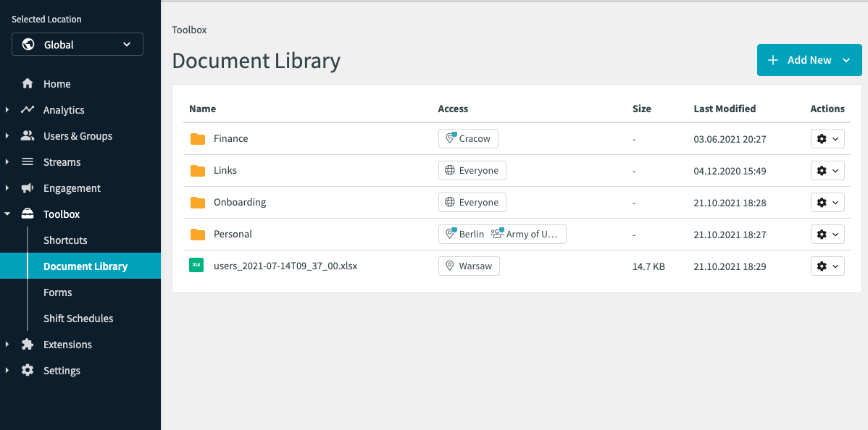
Task: Expand the Engagement section arrow
Action: pyautogui.click(x=7, y=187)
